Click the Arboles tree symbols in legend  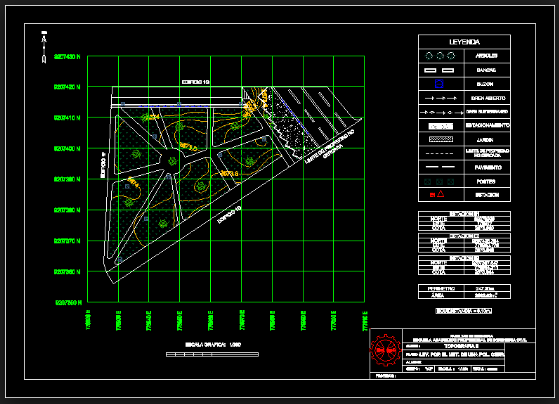pos(440,56)
